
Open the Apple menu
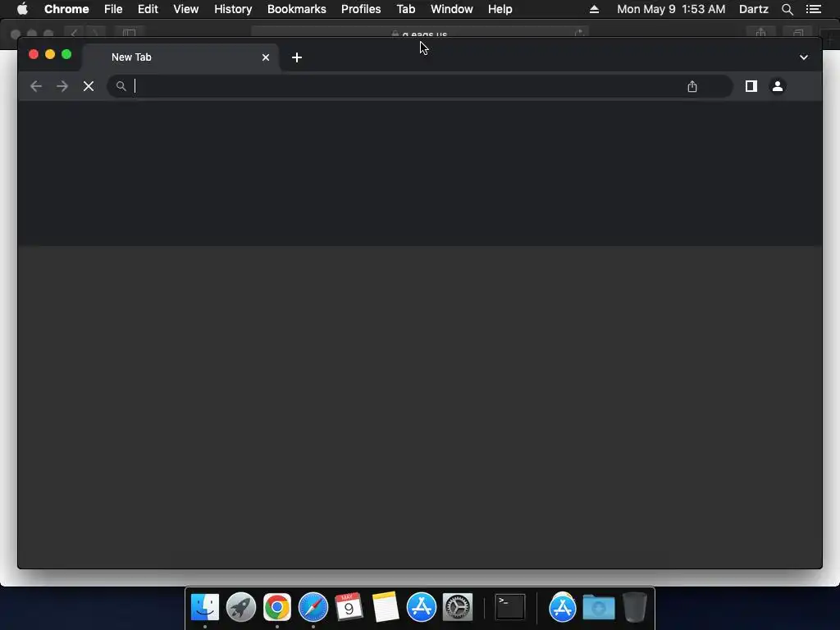click(x=22, y=9)
